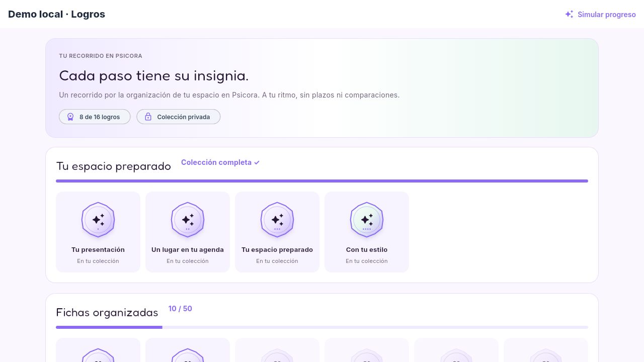Click the 10 / 50 counter
Screen dimensions: 644x362
tap(180, 309)
